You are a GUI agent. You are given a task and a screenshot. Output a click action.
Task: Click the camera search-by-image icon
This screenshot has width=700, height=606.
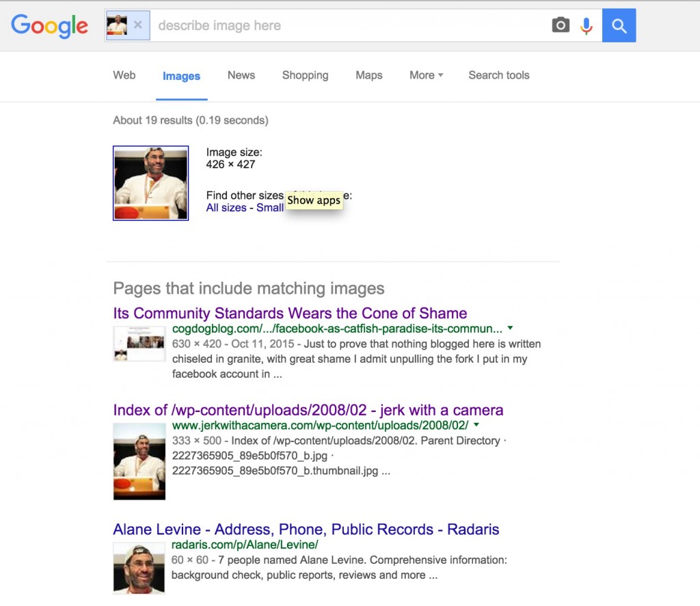tap(561, 26)
